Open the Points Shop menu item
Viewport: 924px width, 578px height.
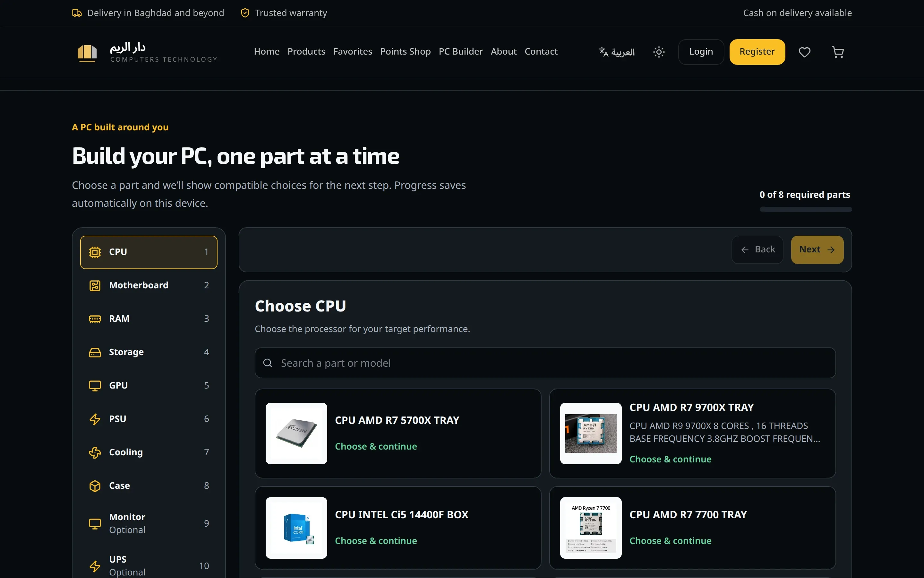tap(405, 52)
